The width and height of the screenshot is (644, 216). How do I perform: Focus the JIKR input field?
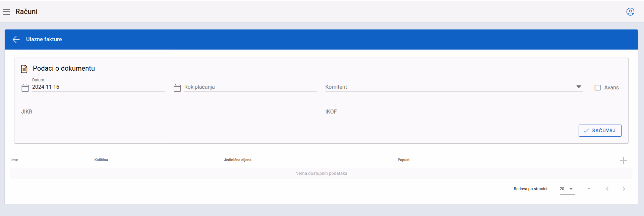click(169, 112)
